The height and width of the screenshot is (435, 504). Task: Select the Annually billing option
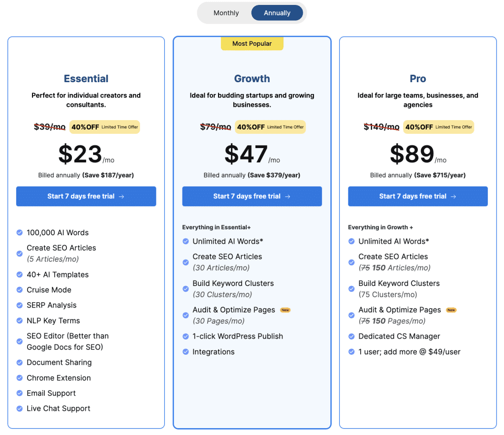(277, 13)
